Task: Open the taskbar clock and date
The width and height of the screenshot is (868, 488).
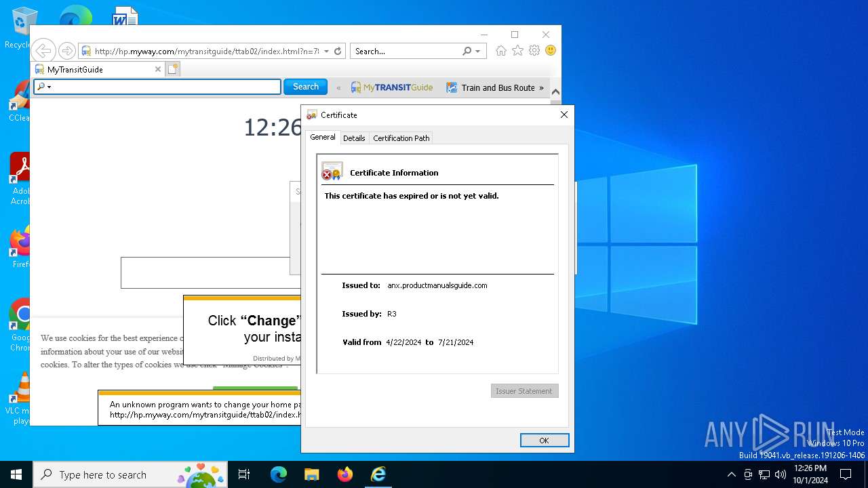Action: (810, 474)
